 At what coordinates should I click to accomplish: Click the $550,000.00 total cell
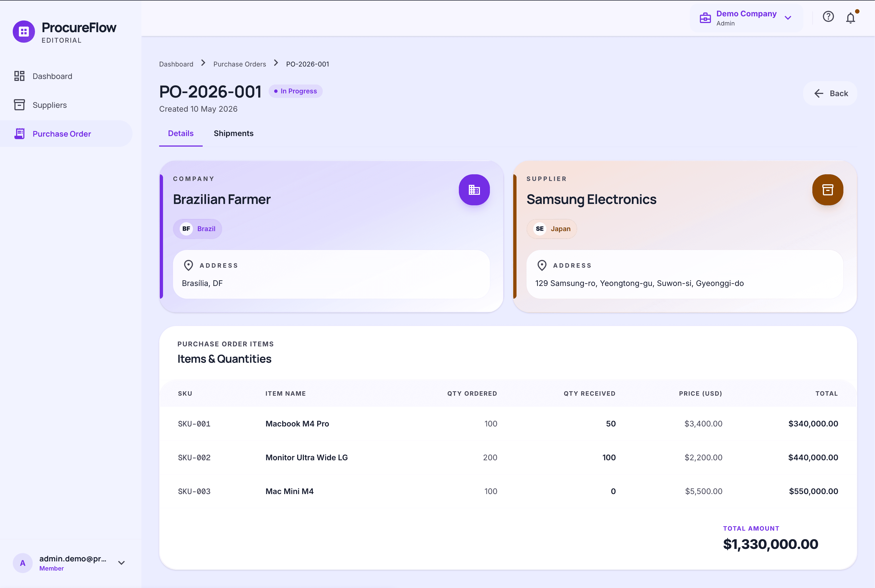813,491
